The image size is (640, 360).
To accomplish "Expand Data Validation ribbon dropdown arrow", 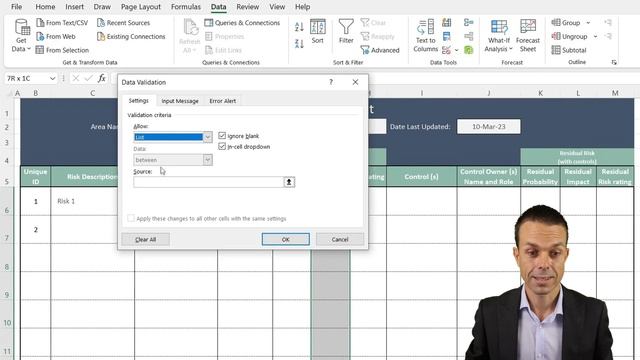I will (x=456, y=50).
